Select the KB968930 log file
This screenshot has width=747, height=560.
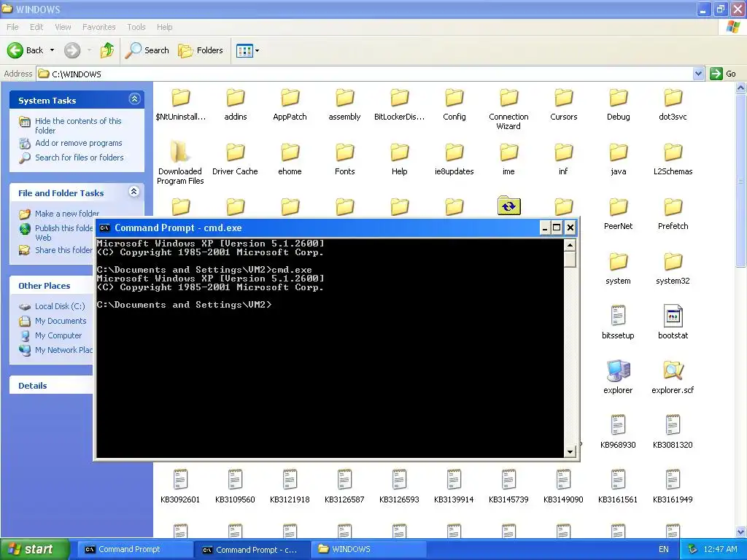coord(619,432)
